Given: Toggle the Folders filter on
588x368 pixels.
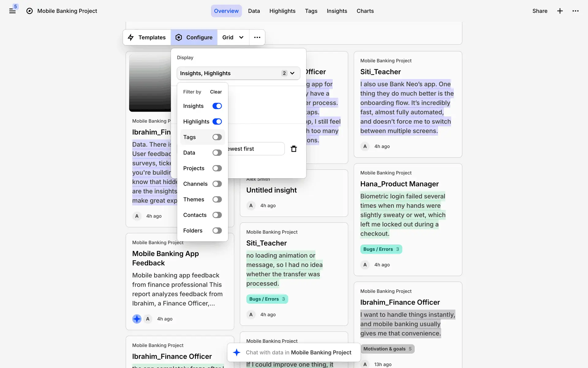Looking at the screenshot, I should coord(217,231).
